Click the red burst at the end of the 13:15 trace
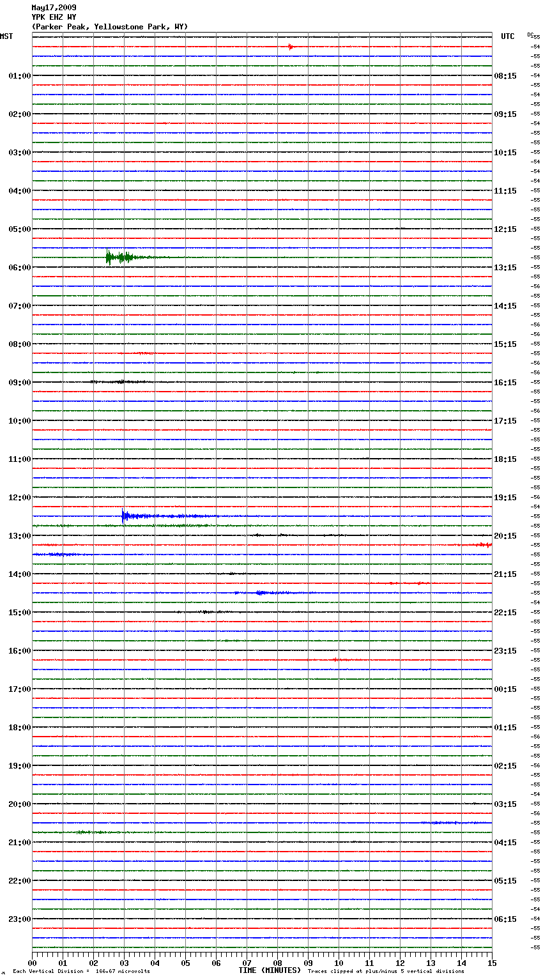This screenshot has height=980, width=543. point(484,545)
